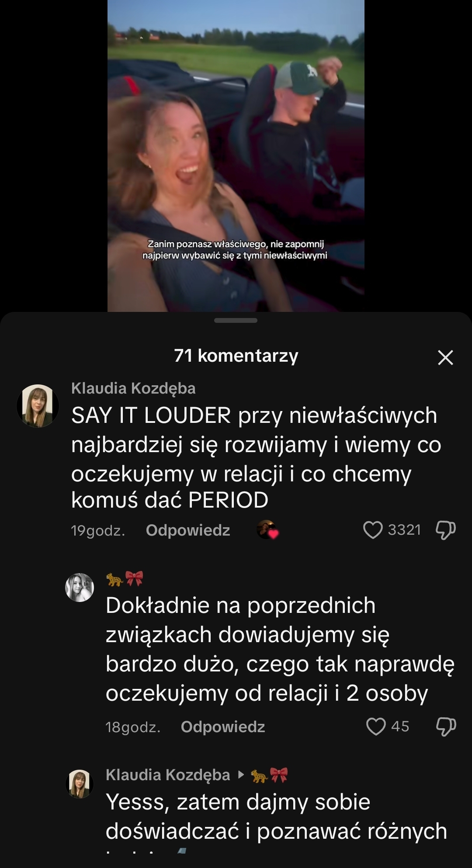This screenshot has width=472, height=868.
Task: Open leopard and bow emoji username
Action: 125,579
